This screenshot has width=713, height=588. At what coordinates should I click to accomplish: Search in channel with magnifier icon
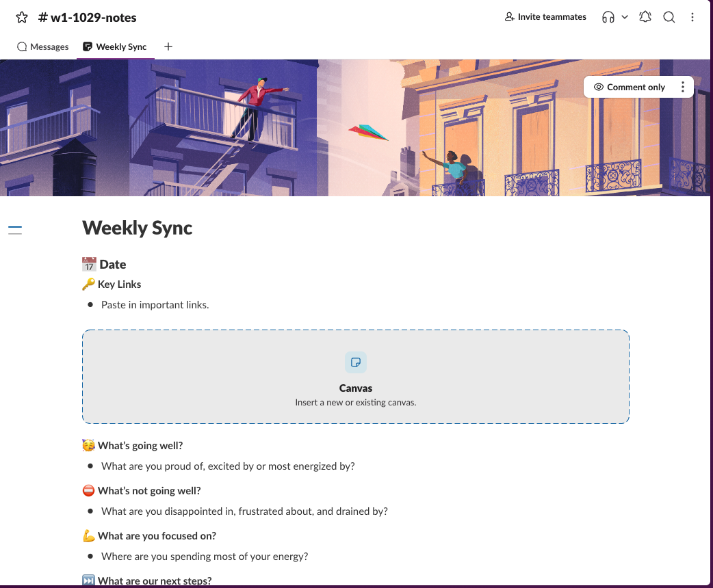(x=669, y=17)
